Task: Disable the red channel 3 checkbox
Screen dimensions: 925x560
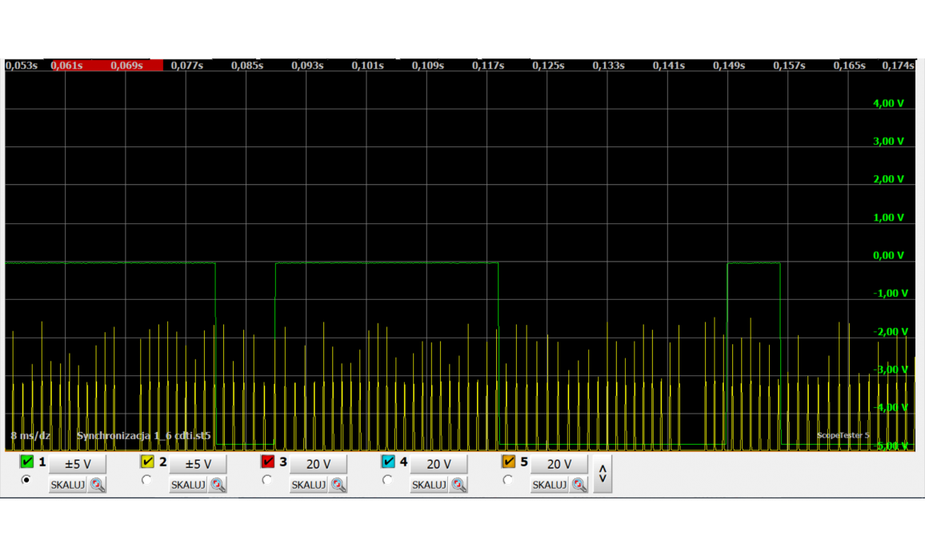Action: (267, 462)
